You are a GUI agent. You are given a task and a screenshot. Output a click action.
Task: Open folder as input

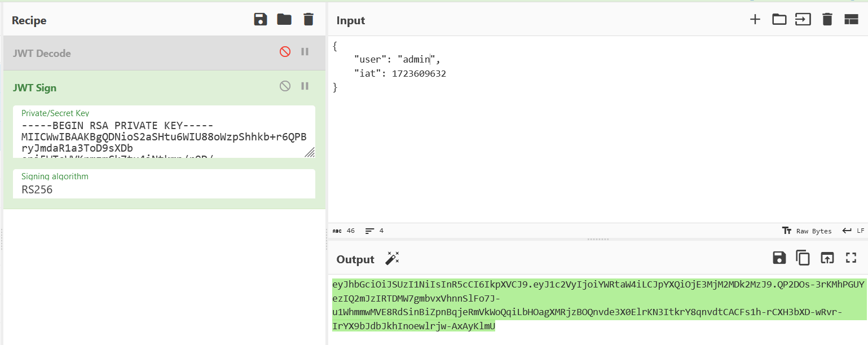[779, 20]
